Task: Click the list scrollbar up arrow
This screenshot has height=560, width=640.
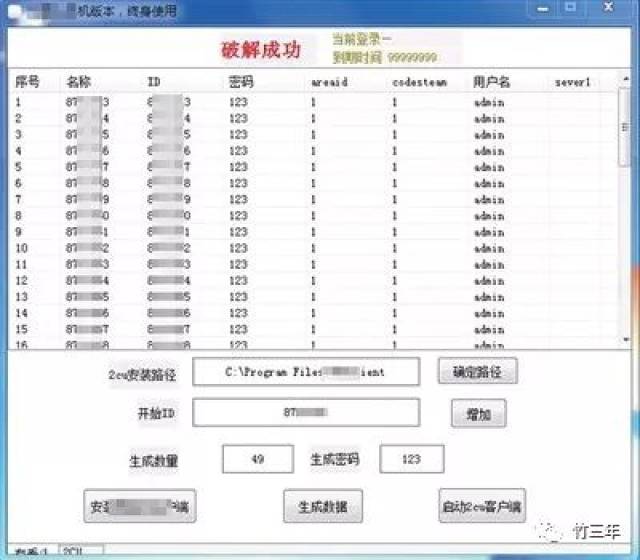Action: point(625,78)
